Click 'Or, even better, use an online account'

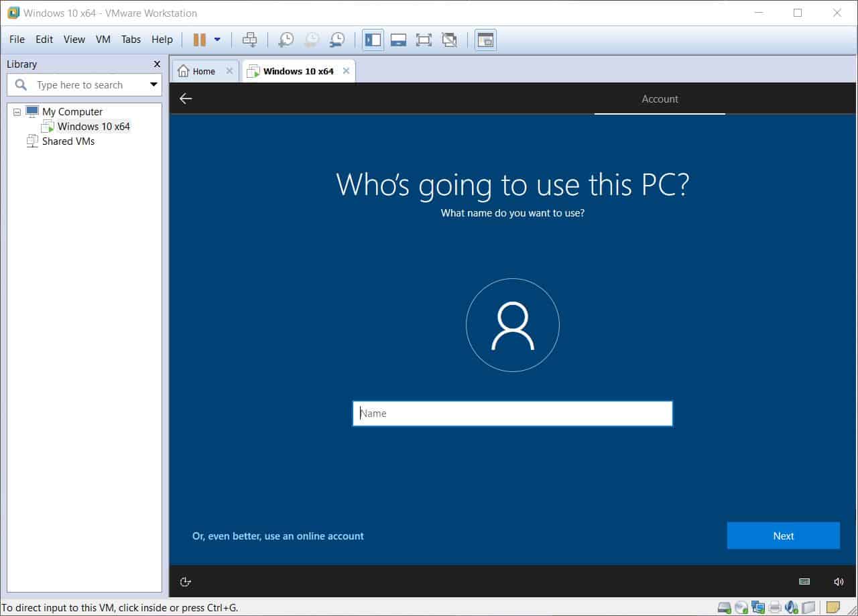[278, 536]
